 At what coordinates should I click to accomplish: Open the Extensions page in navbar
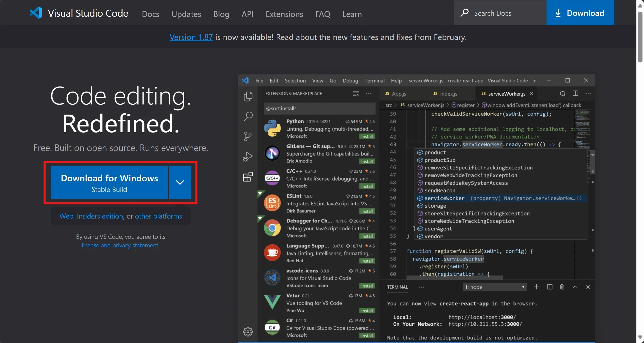pyautogui.click(x=284, y=14)
